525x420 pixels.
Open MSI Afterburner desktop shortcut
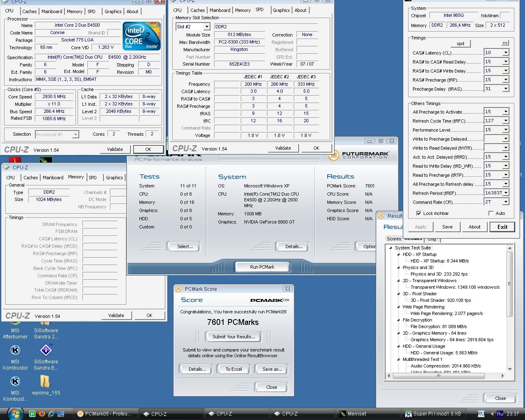[15, 330]
